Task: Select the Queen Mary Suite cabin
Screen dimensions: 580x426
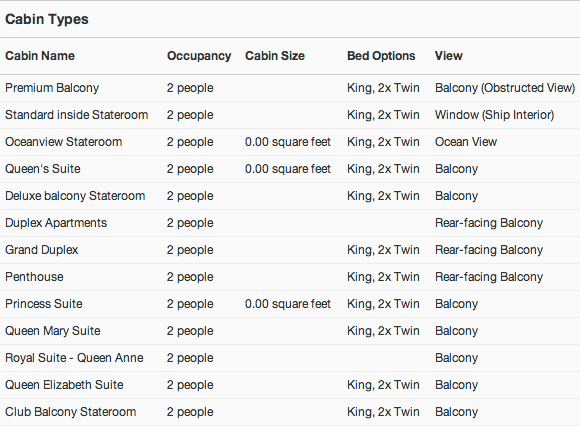Action: 53,331
